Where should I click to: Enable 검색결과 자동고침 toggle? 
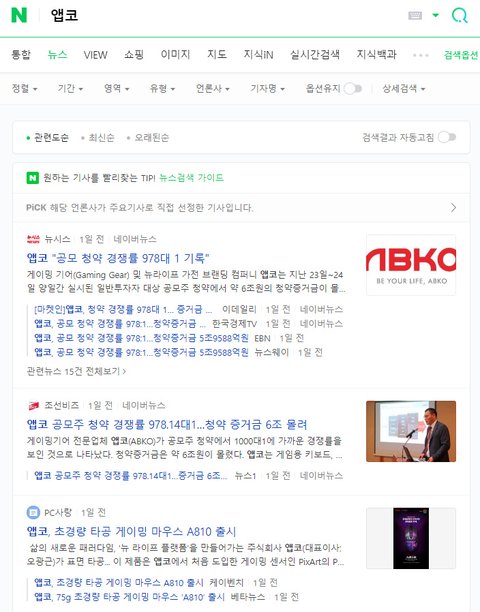coord(447,137)
